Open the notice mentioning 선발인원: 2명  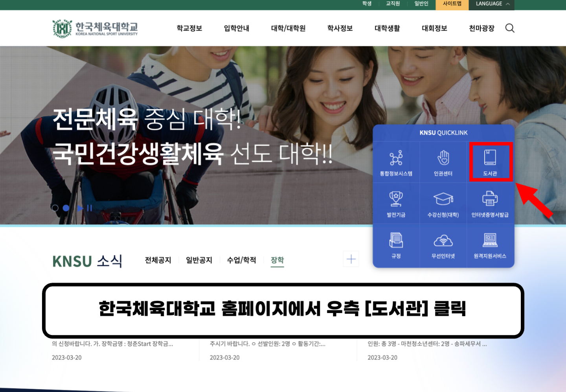pos(267,344)
